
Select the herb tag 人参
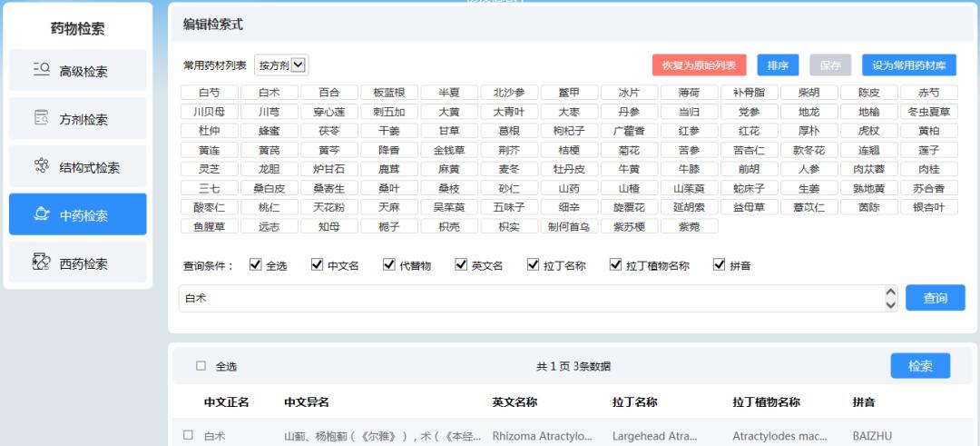click(809, 169)
